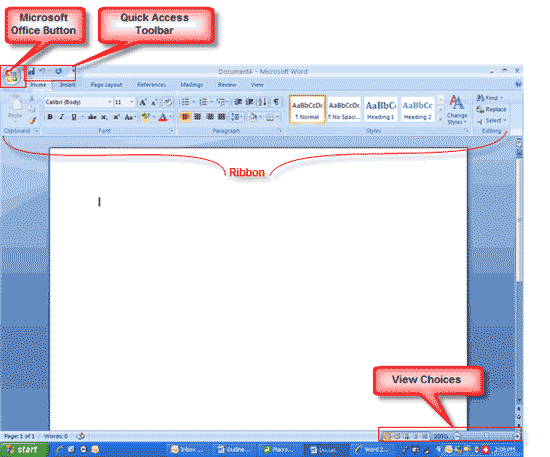This screenshot has height=457, width=550.
Task: Apply the red font color
Action: (163, 117)
